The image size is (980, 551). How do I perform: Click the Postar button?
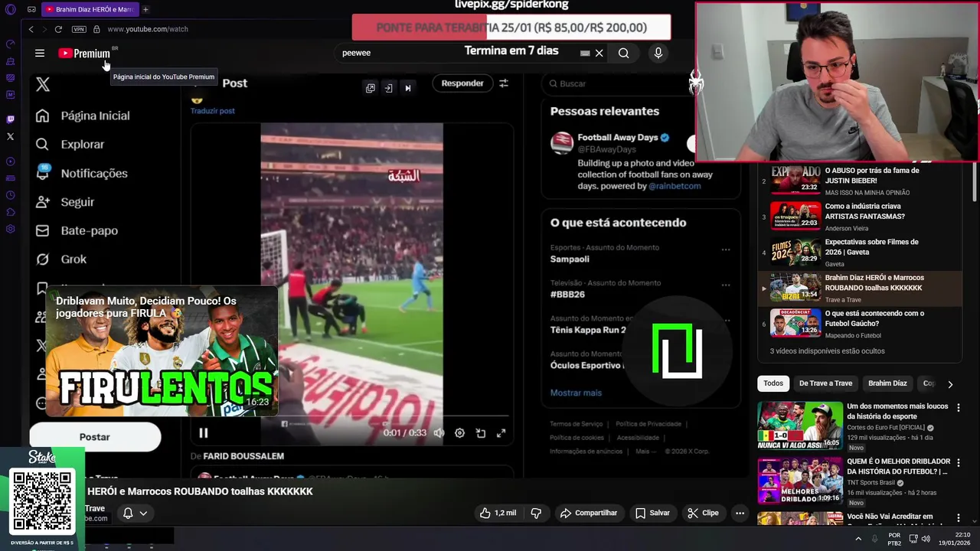95,437
